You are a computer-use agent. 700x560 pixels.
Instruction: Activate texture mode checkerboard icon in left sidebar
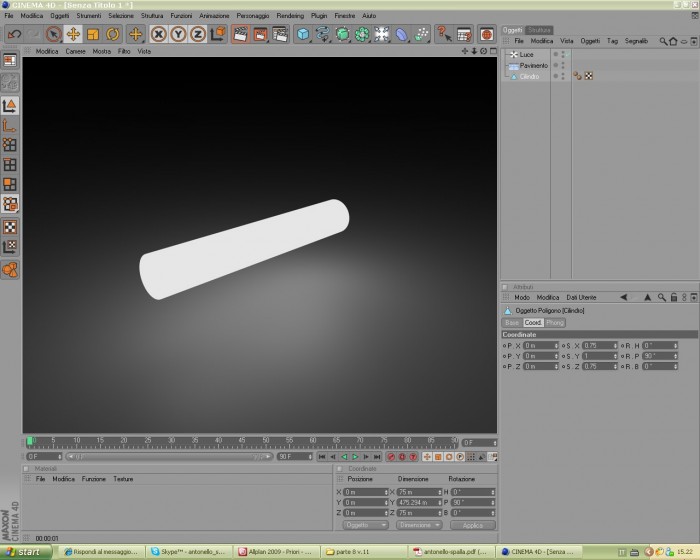pyautogui.click(x=10, y=227)
